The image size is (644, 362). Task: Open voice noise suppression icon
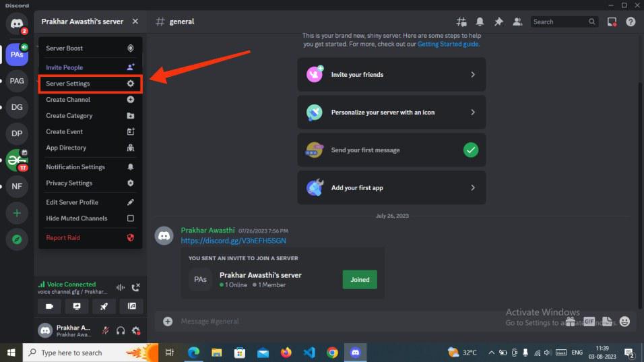tap(121, 287)
